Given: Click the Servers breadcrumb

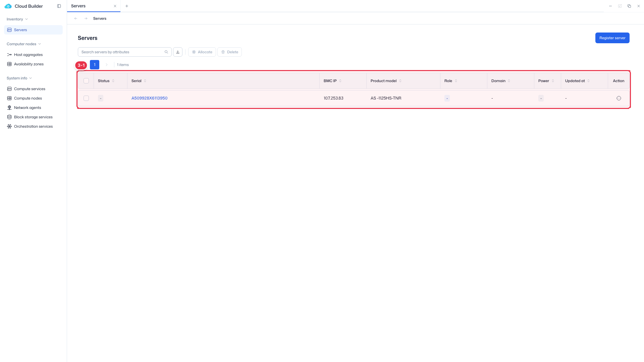Looking at the screenshot, I should (x=100, y=18).
